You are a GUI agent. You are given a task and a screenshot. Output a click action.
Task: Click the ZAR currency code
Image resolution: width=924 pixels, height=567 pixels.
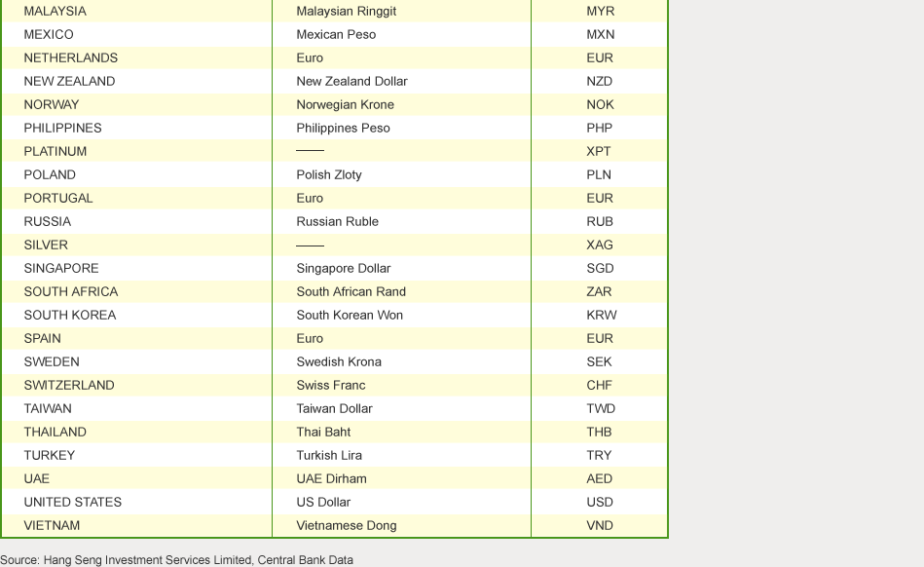[x=600, y=291]
